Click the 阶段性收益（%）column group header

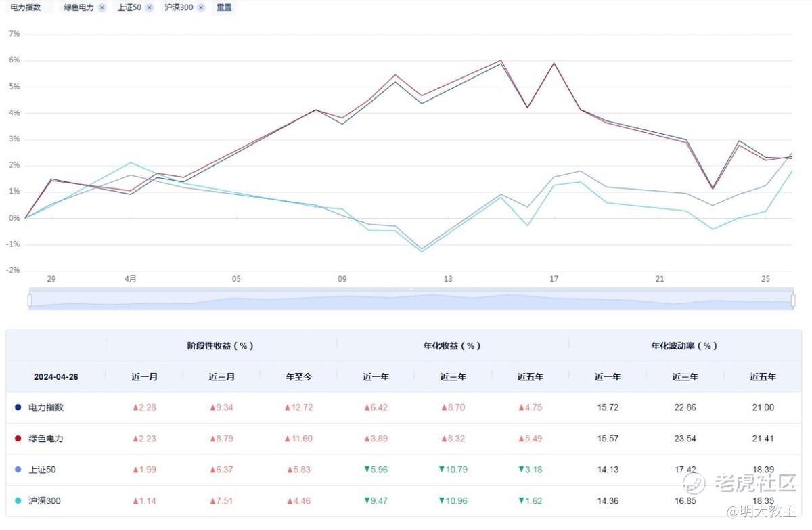(220, 345)
